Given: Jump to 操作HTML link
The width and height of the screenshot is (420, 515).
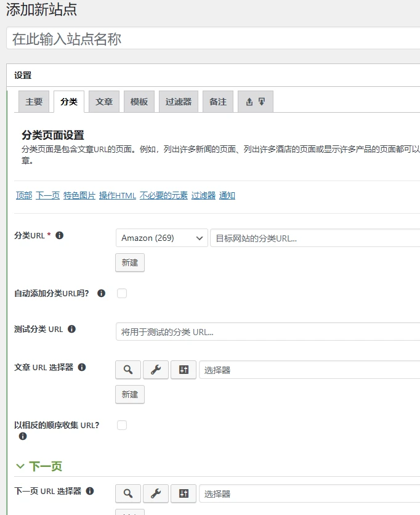Looking at the screenshot, I should (x=118, y=196).
